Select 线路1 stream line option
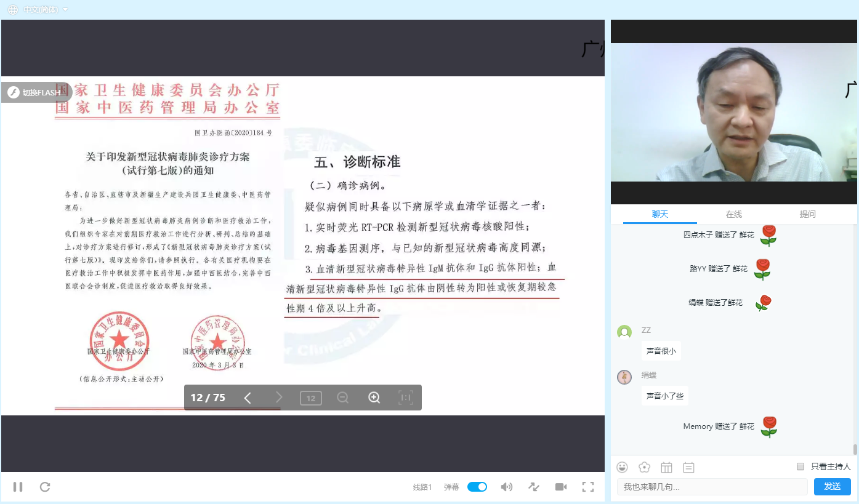 [x=423, y=486]
